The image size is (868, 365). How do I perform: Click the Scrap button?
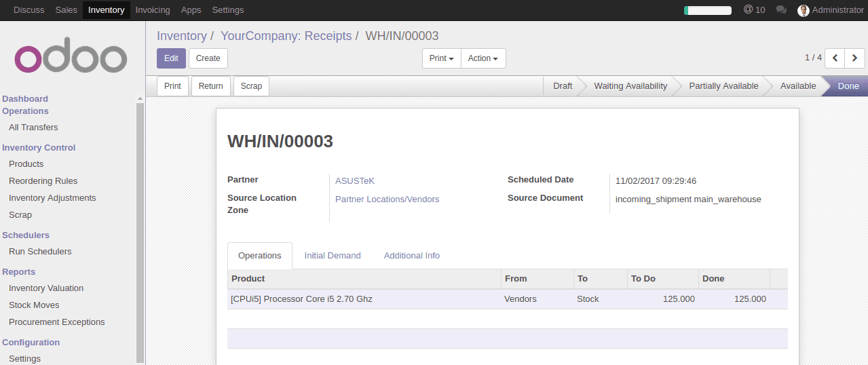click(251, 86)
